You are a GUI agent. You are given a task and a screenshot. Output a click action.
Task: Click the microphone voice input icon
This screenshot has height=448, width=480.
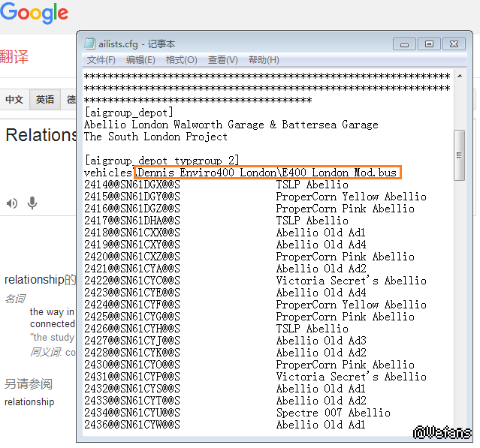[x=32, y=203]
